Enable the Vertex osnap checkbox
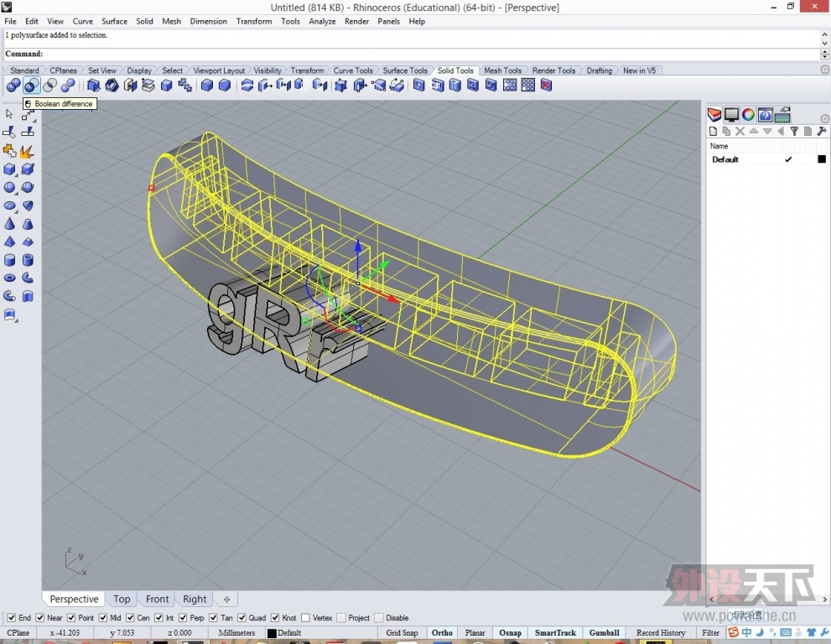831x644 pixels. pyautogui.click(x=305, y=617)
